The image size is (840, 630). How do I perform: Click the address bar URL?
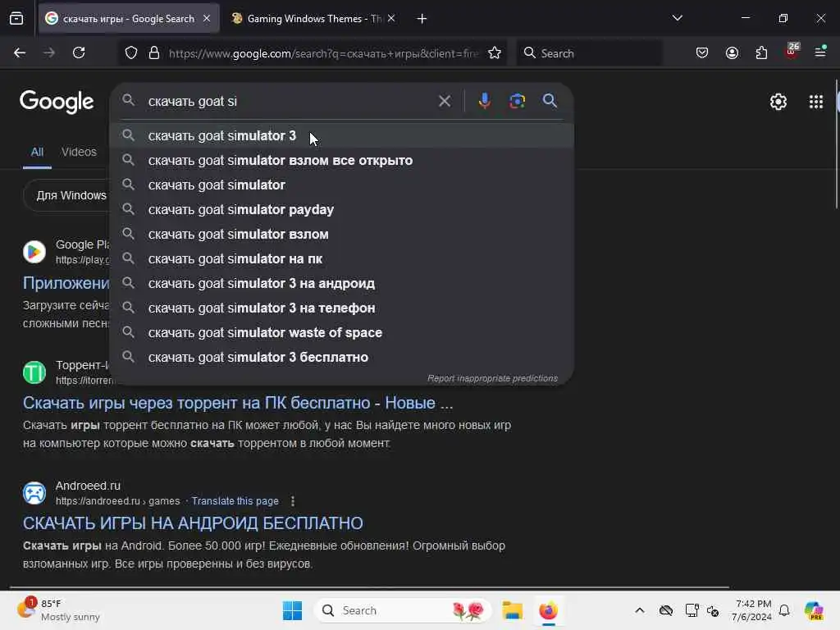(323, 53)
